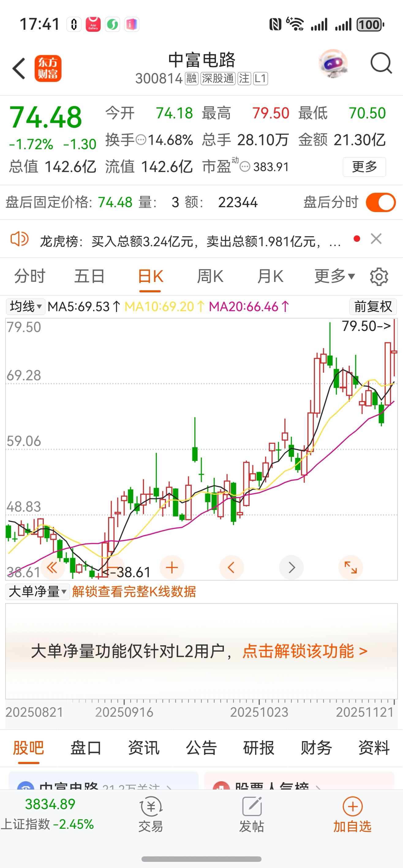Screen dimensions: 403x868
Task: Tap 总手 28.10万 value
Action: point(263,140)
